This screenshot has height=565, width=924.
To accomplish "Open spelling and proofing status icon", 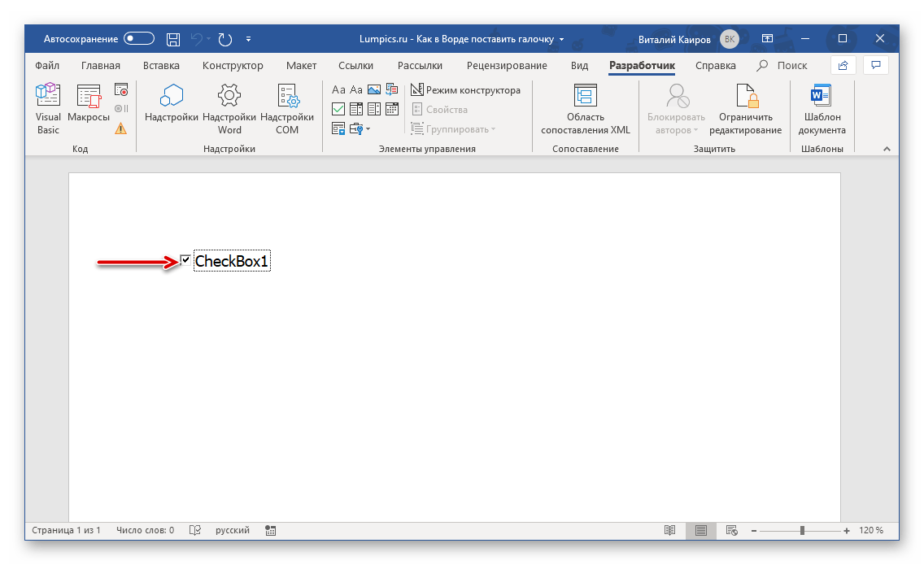I will [x=195, y=530].
